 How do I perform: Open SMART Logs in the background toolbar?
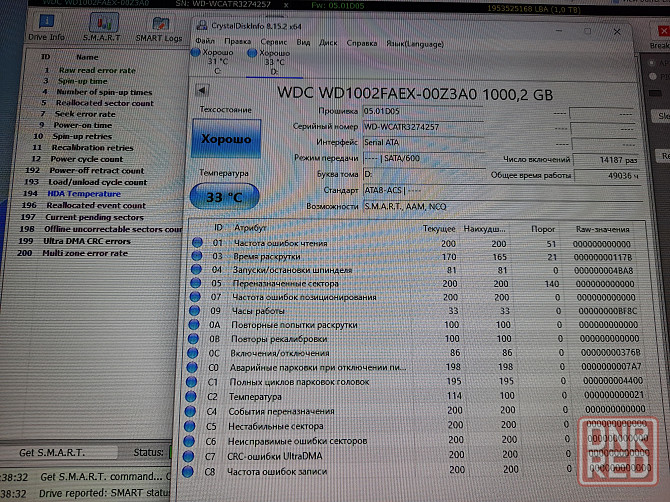159,29
